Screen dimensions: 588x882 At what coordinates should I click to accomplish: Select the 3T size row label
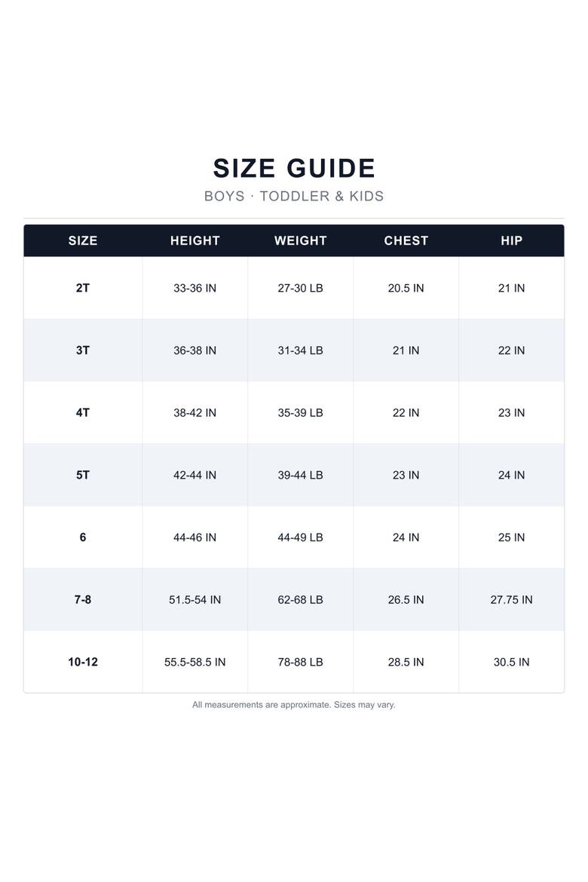[x=83, y=351]
